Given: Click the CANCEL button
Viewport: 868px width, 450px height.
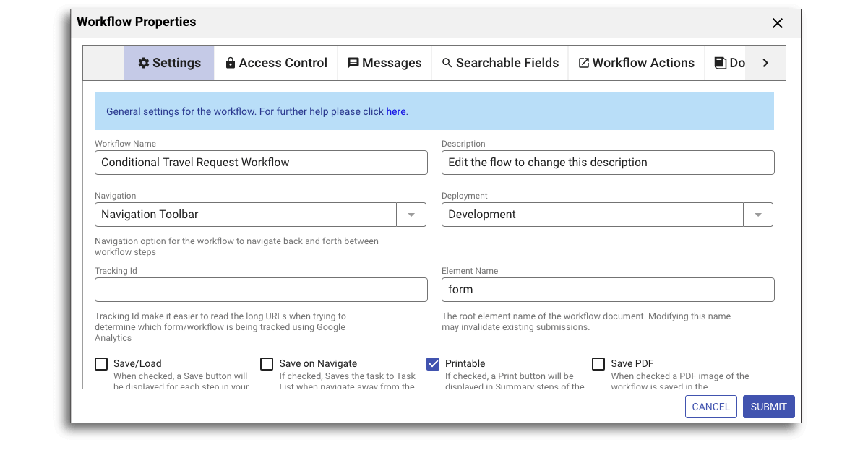Looking at the screenshot, I should pyautogui.click(x=711, y=407).
